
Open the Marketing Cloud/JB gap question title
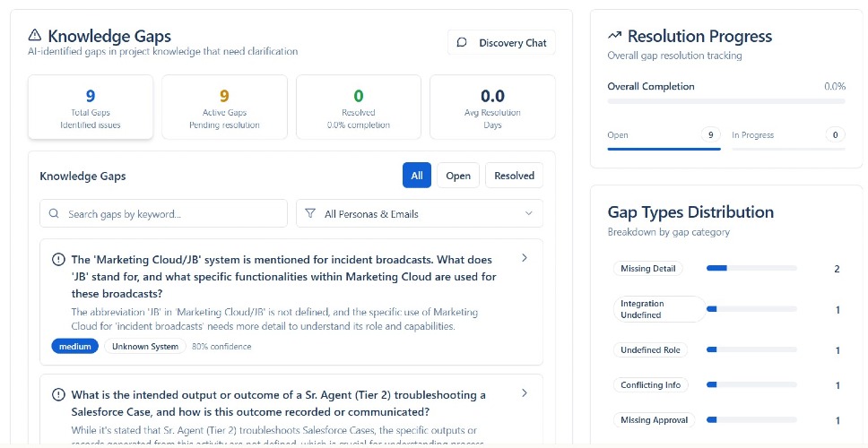[283, 277]
